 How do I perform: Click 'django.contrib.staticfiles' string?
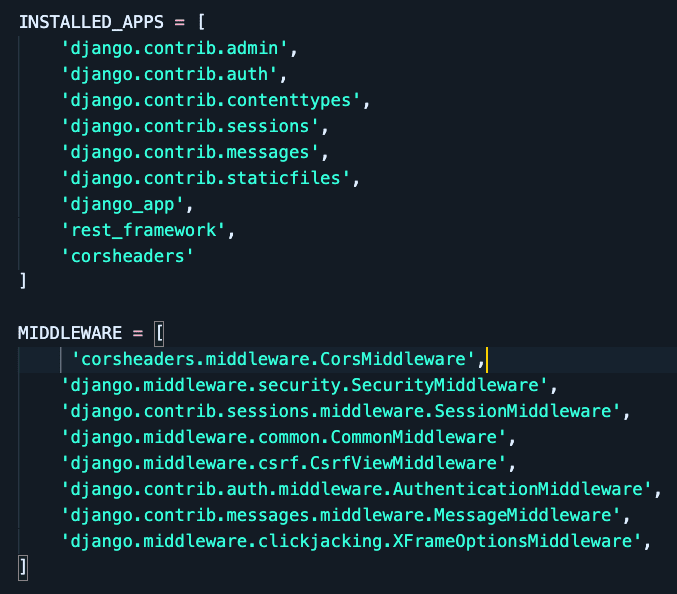(206, 178)
